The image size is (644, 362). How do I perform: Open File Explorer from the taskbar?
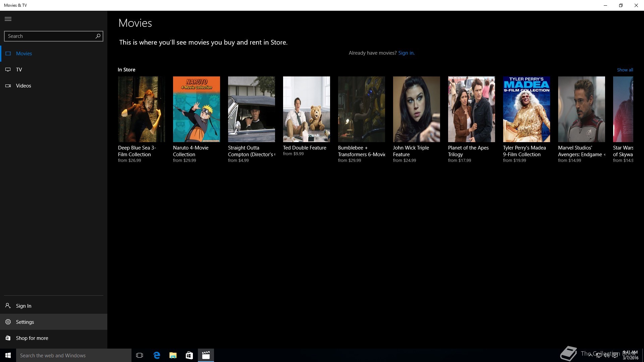pos(173,355)
